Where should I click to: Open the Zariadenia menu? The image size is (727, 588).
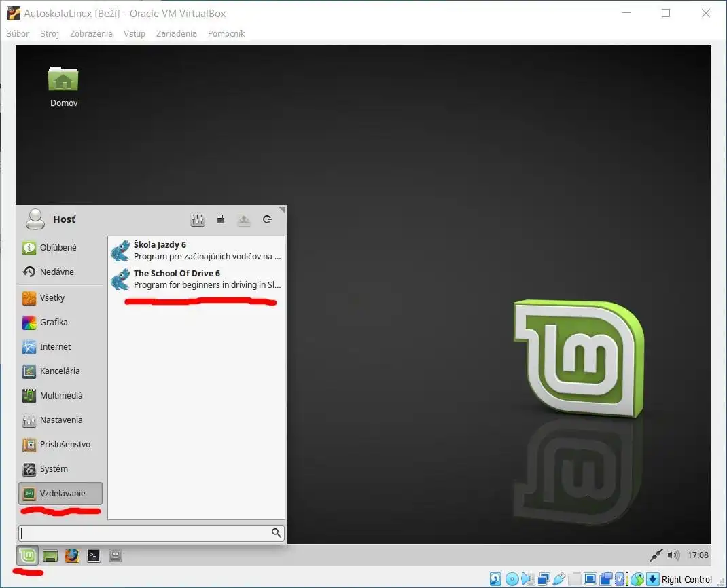(176, 33)
